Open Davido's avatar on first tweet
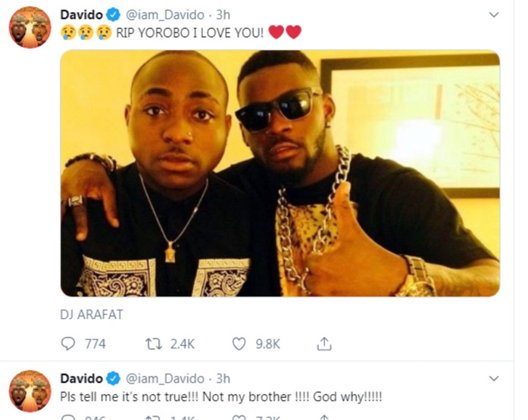 pos(30,27)
